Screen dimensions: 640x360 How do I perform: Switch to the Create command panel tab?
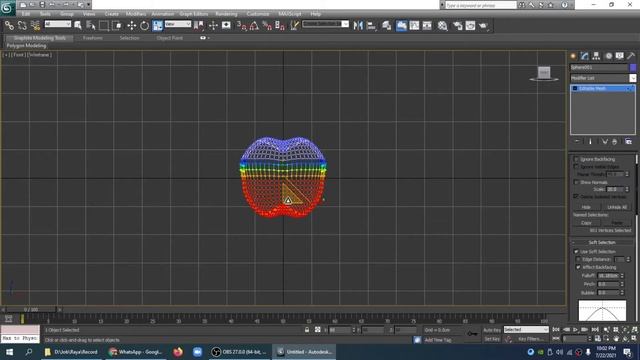(x=573, y=56)
